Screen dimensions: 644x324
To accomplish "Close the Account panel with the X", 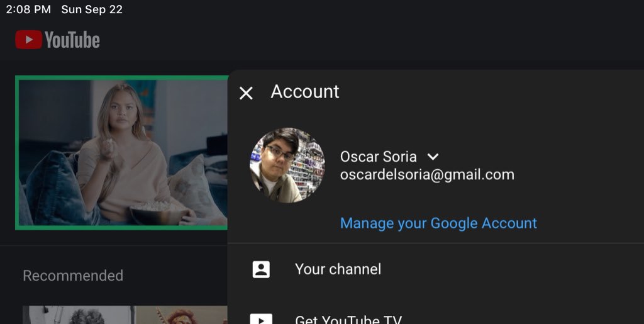I will point(246,93).
